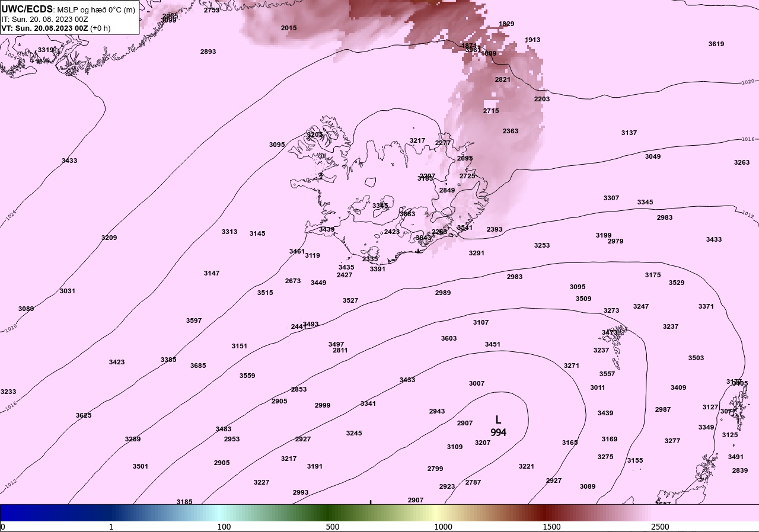Click the freezing level value 3095 near Westfjords
Viewport: 759px width, 532px height.
[277, 145]
